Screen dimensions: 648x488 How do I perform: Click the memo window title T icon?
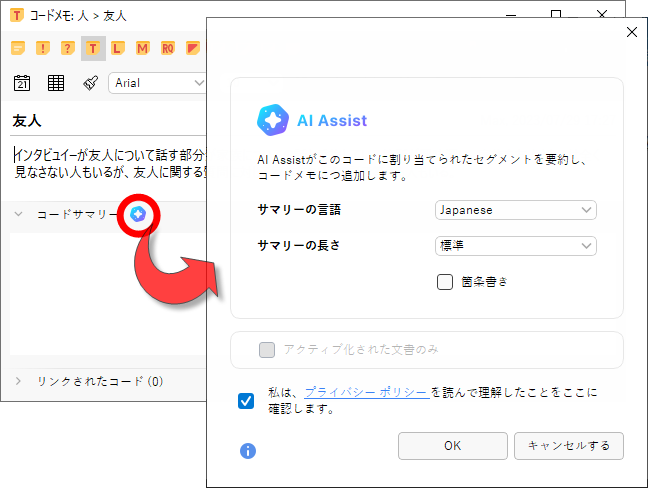click(x=17, y=16)
